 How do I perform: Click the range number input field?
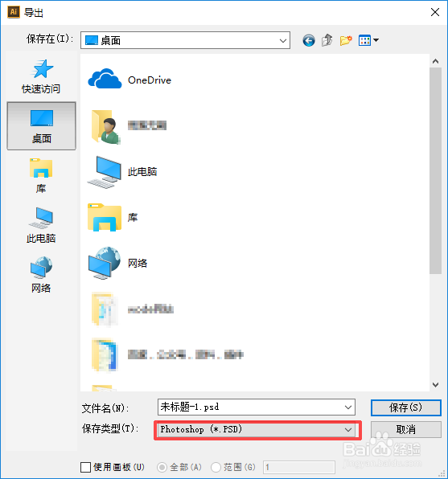298,467
